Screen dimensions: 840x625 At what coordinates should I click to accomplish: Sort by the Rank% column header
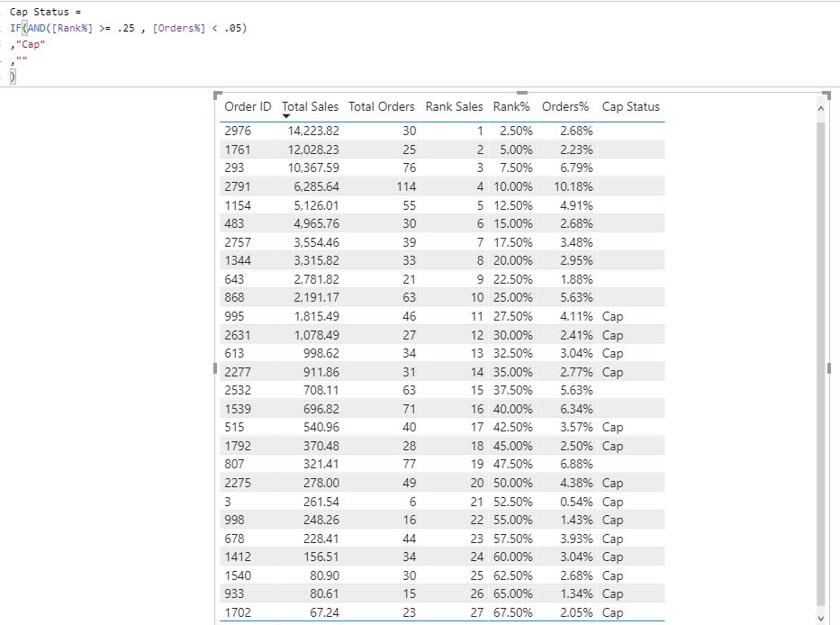pos(511,106)
